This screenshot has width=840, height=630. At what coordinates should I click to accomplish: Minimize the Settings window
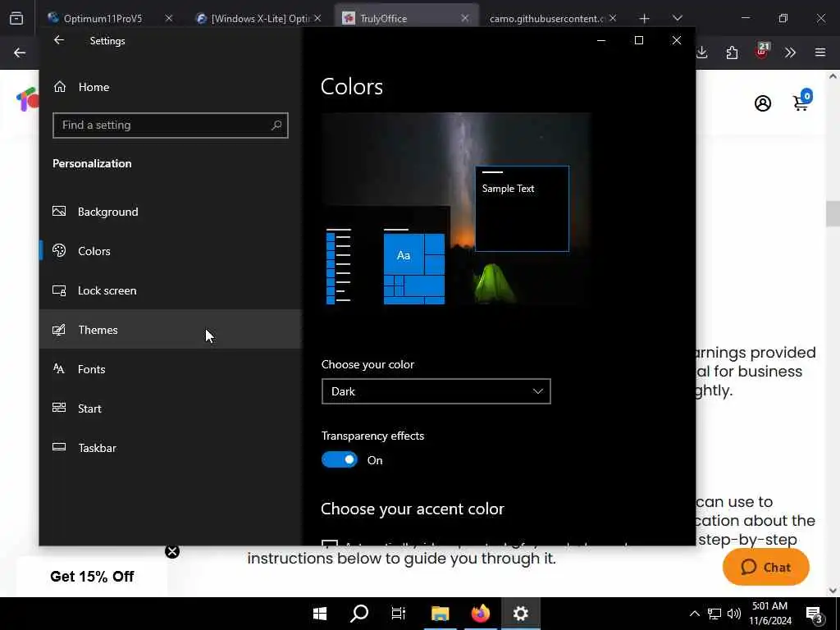click(601, 40)
